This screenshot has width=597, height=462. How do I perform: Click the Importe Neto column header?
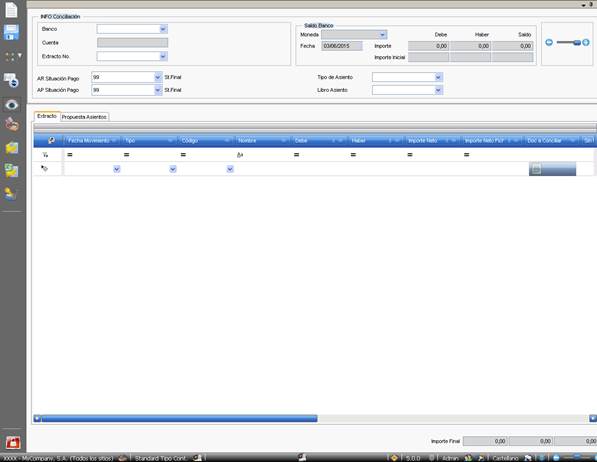432,141
